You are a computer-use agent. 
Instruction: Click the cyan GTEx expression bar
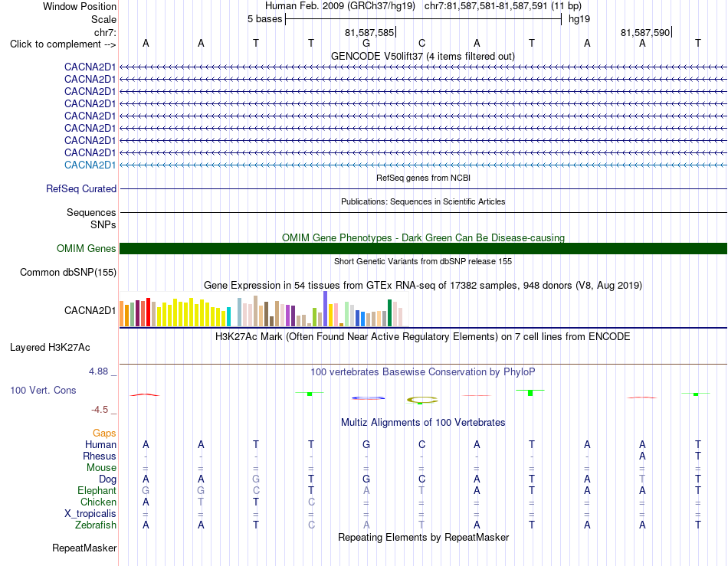click(228, 317)
